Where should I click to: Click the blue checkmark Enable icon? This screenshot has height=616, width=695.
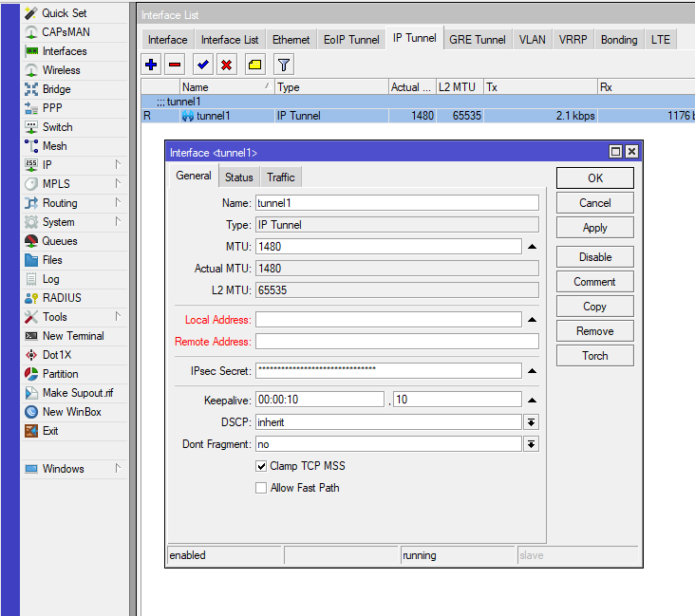click(x=203, y=65)
